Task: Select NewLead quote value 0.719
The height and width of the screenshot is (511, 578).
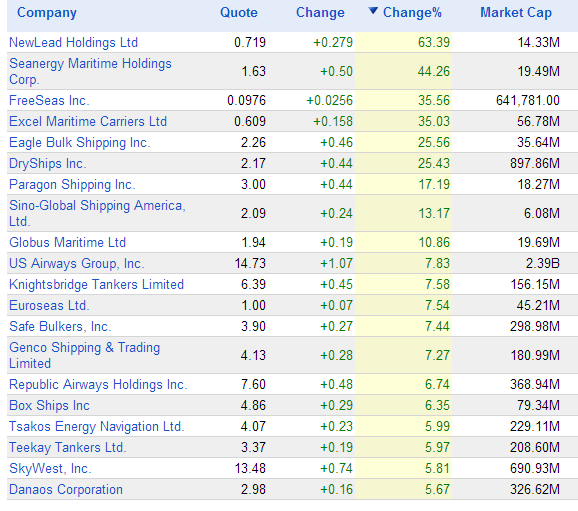Action: click(250, 42)
